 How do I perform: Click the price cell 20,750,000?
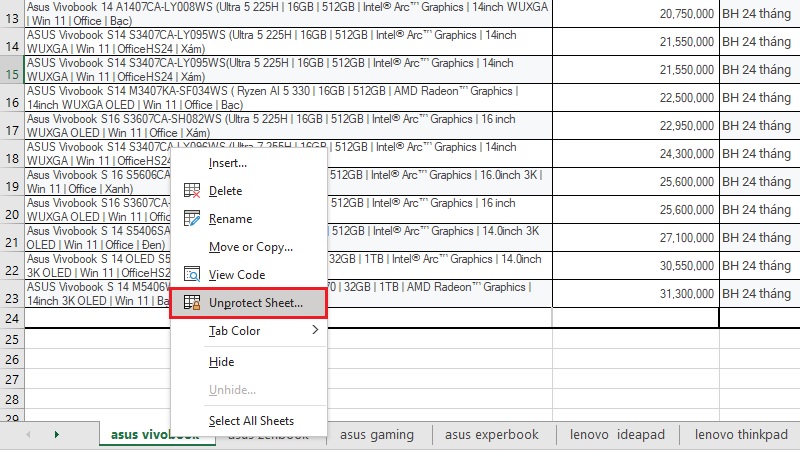636,14
